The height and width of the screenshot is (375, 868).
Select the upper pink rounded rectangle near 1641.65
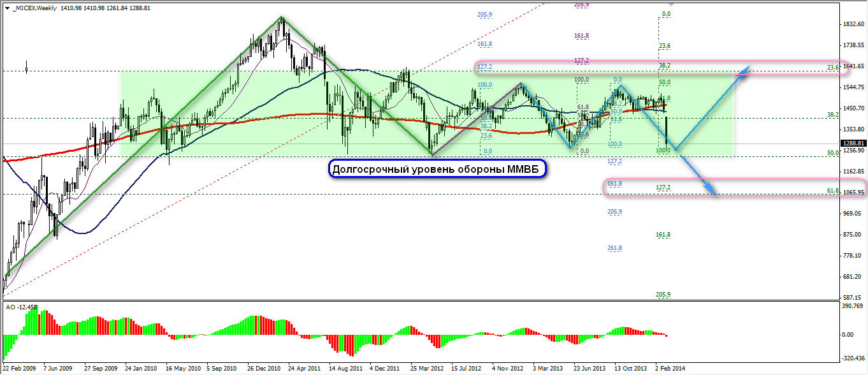pos(611,67)
